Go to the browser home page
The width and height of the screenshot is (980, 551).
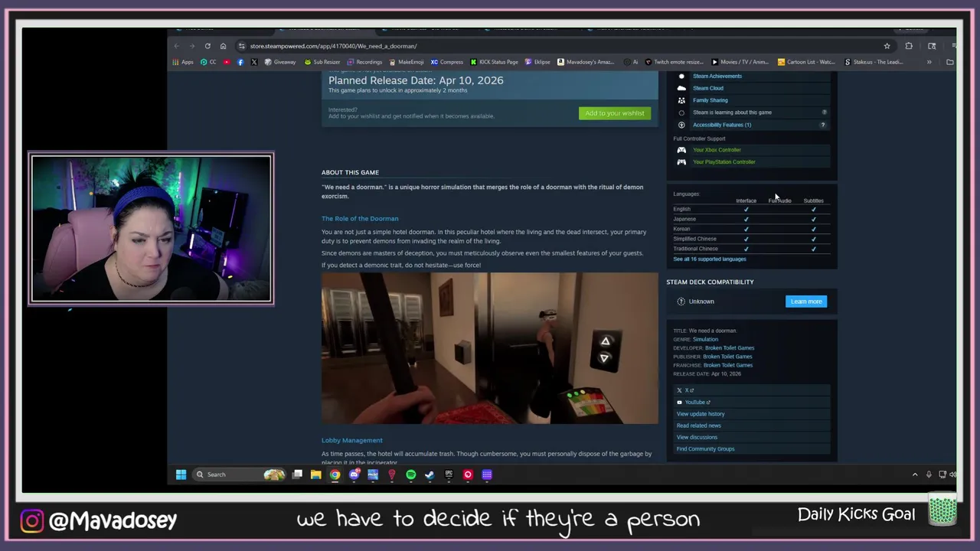click(223, 46)
